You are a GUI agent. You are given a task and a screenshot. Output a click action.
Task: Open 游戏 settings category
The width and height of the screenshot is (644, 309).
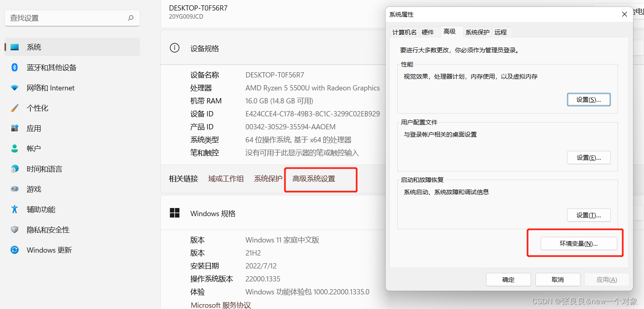point(72,189)
